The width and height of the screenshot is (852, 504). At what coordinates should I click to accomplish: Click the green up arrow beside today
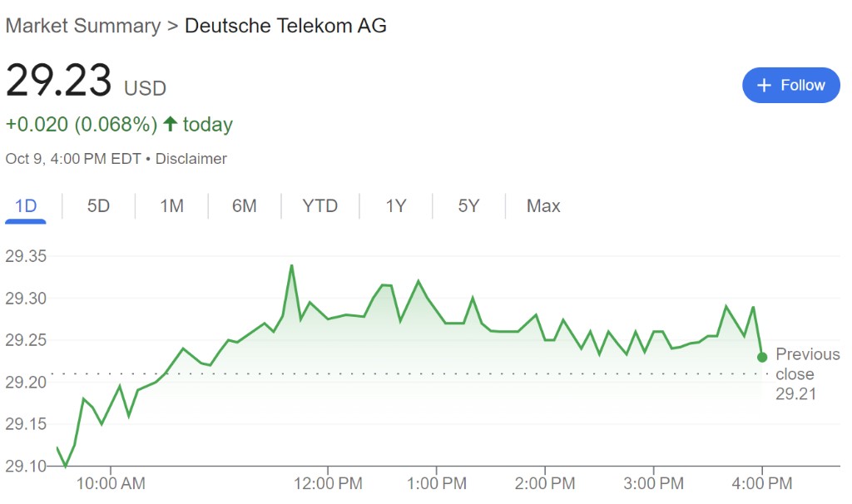pos(170,125)
